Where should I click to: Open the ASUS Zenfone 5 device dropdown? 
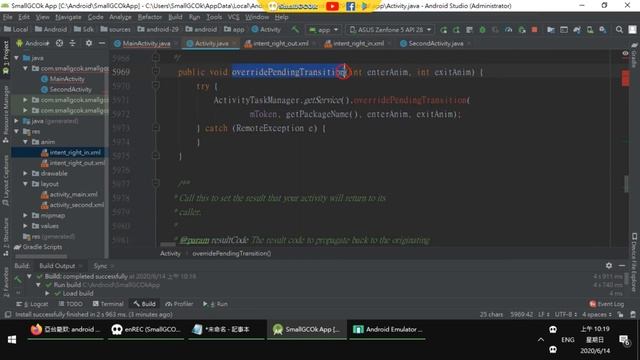point(390,30)
